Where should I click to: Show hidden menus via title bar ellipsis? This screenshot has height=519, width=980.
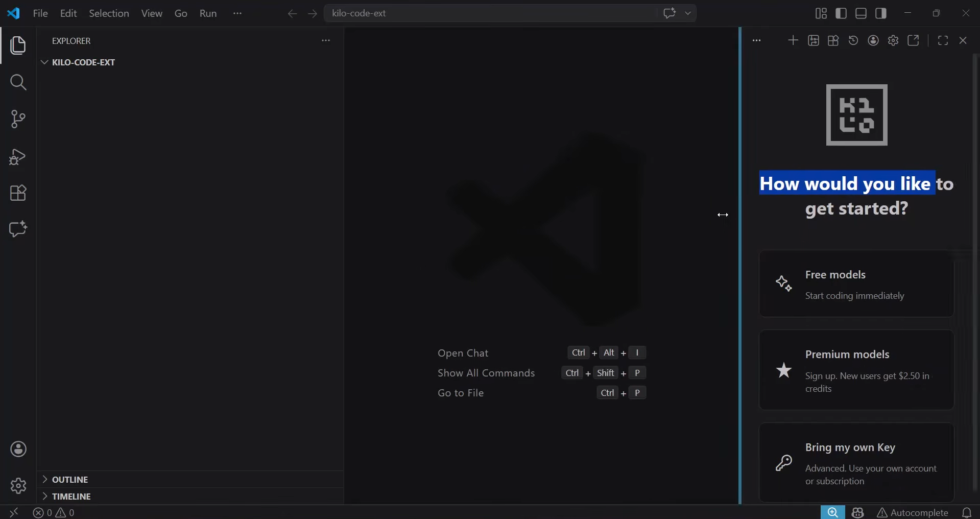pyautogui.click(x=237, y=13)
